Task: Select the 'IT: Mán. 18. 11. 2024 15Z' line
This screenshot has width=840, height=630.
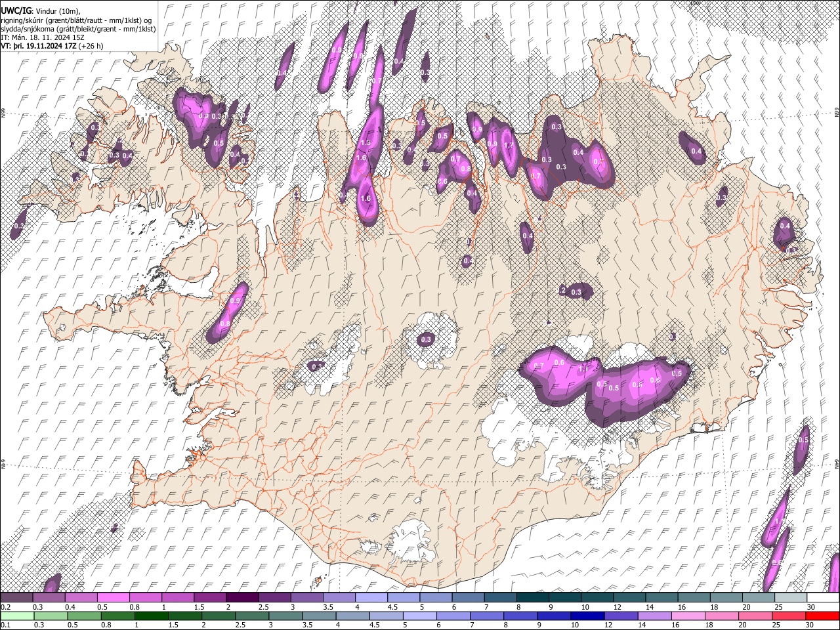Action: tap(43, 37)
